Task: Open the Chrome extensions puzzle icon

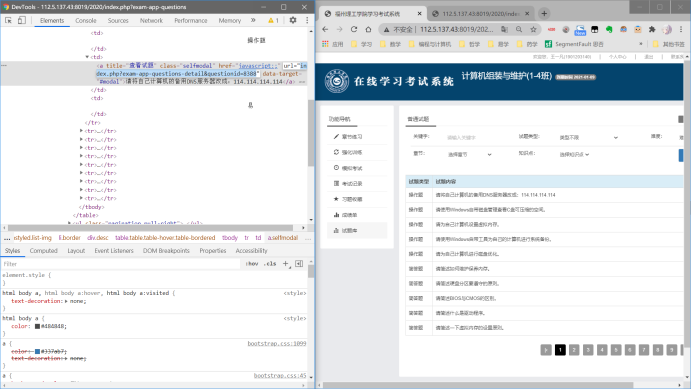Action: coord(652,30)
